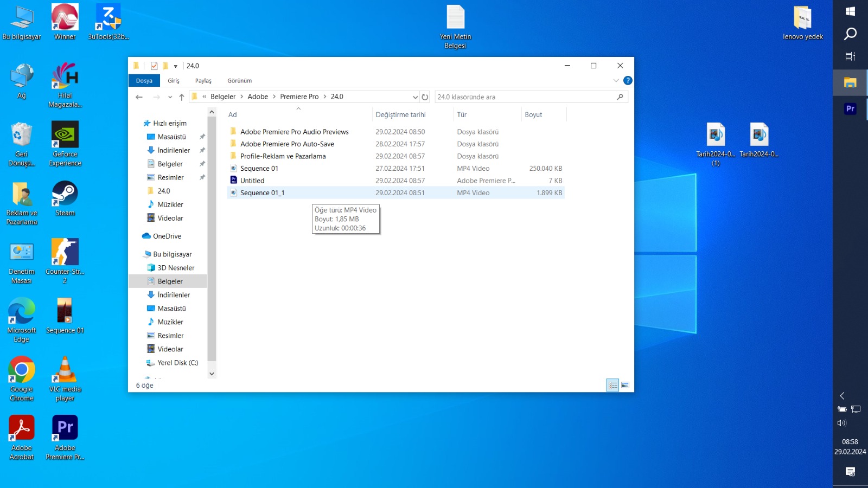This screenshot has height=488, width=868.
Task: Expand the address bar history dropdown
Action: pyautogui.click(x=415, y=97)
